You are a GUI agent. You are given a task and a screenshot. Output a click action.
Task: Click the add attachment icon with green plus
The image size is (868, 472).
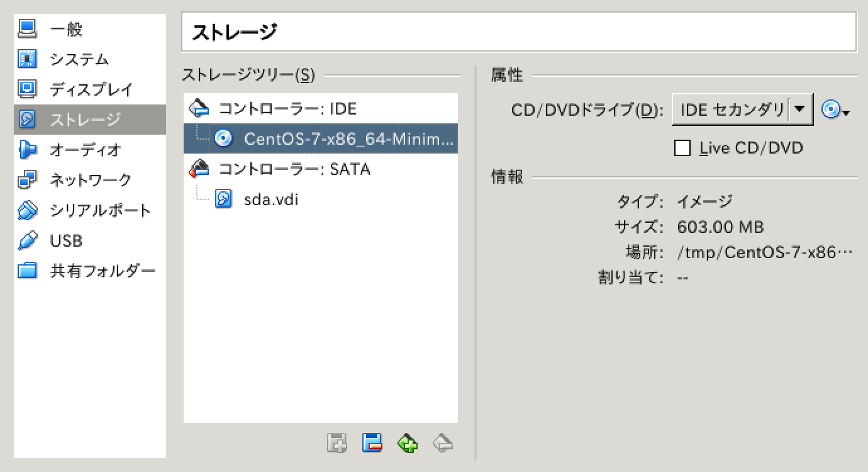point(408,443)
